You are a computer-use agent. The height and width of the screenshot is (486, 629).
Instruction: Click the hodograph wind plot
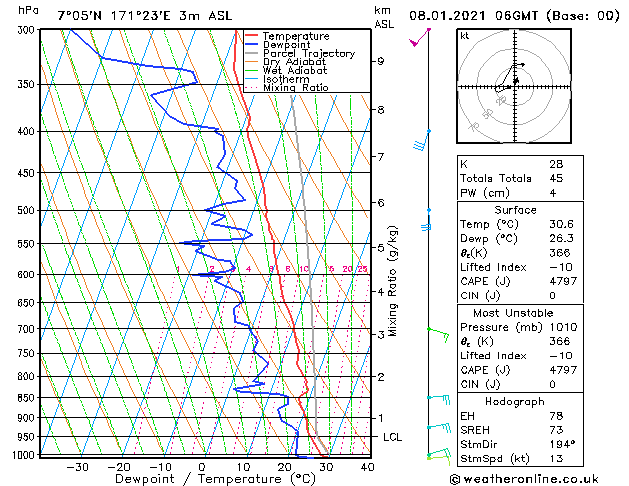(x=514, y=86)
